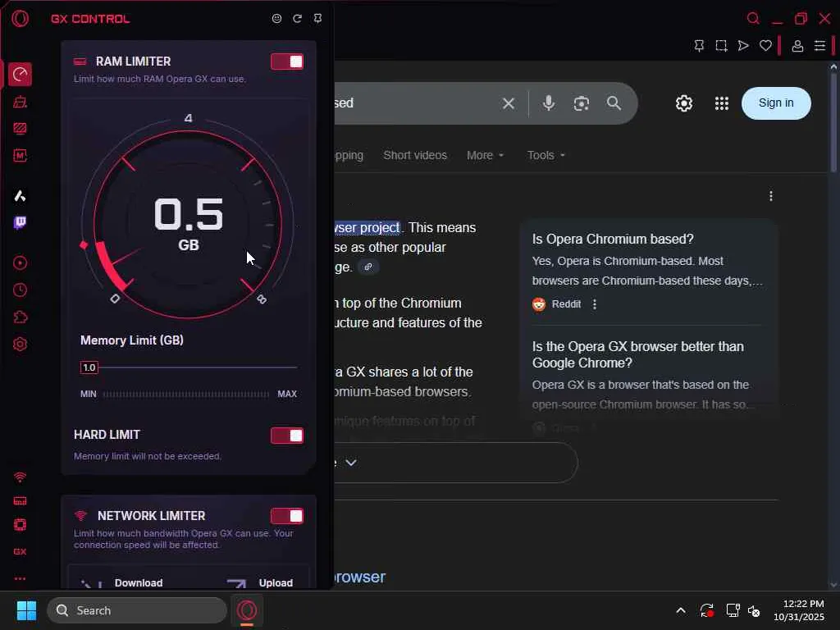Image resolution: width=840 pixels, height=630 pixels.
Task: Jump to CPU limiter chip sidebar icon
Action: [x=20, y=525]
